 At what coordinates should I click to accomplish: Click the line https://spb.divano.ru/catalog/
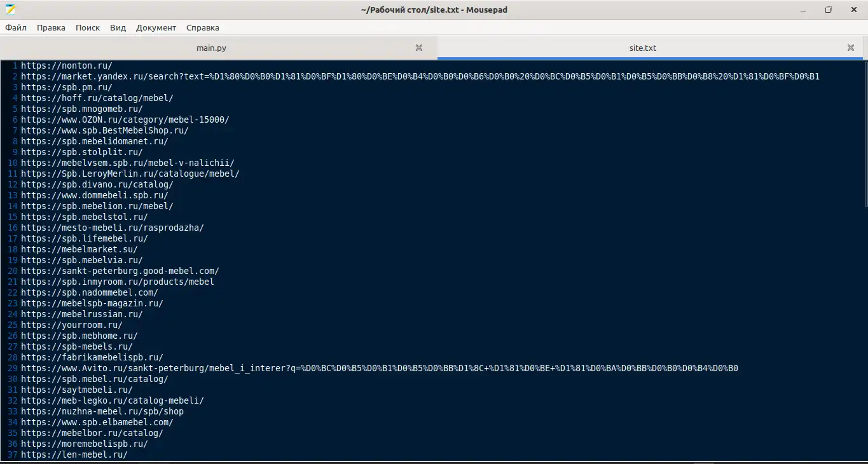click(x=97, y=184)
